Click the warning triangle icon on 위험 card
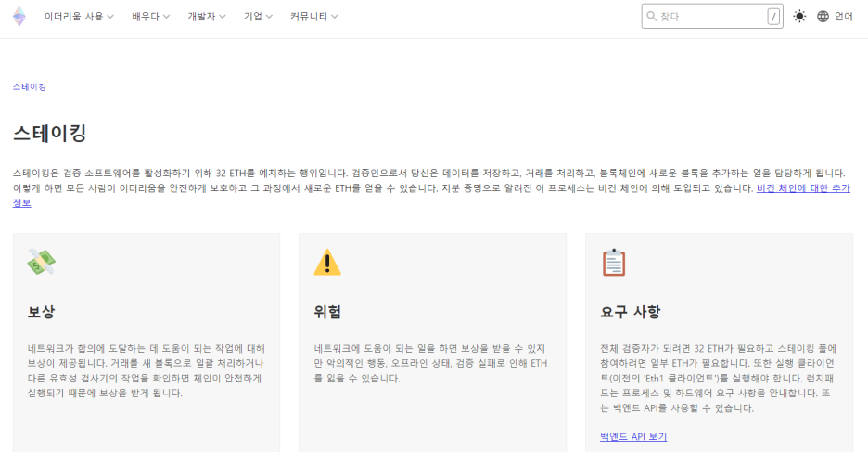This screenshot has width=868, height=452. click(x=327, y=262)
